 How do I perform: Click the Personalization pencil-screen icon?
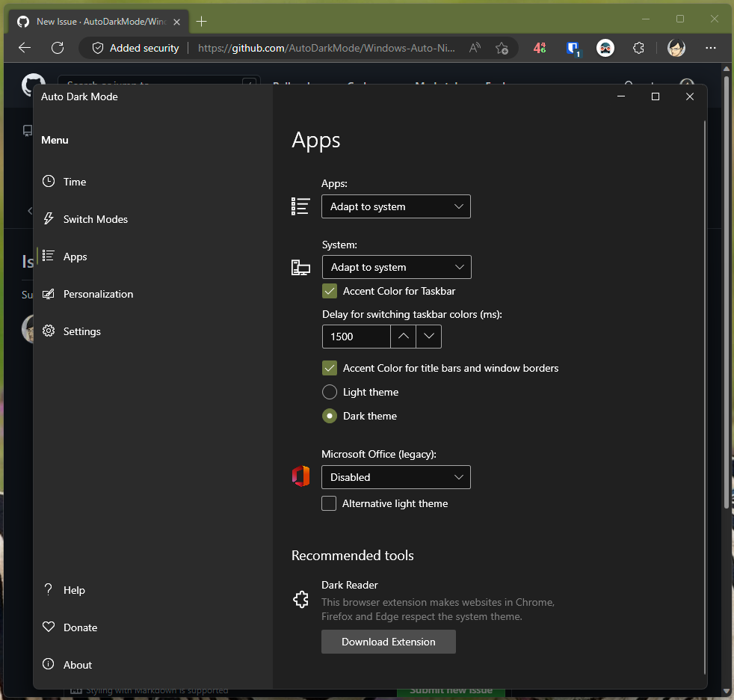[49, 294]
